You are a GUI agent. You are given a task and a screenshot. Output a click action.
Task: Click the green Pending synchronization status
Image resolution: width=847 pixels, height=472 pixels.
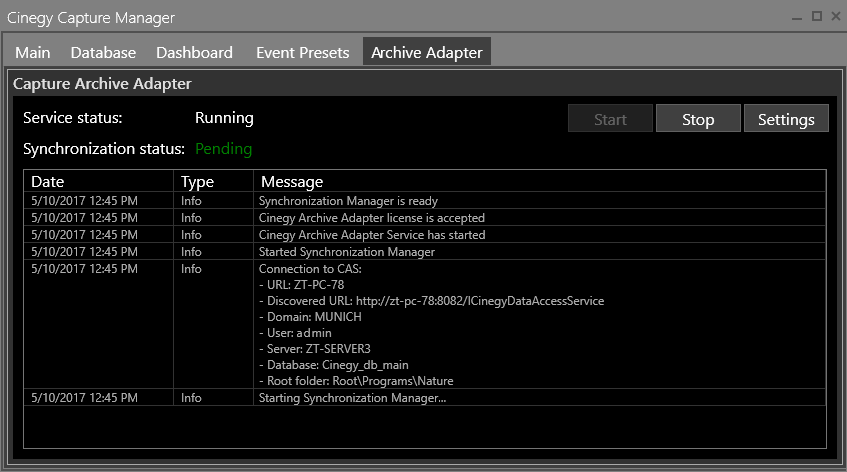(x=224, y=149)
